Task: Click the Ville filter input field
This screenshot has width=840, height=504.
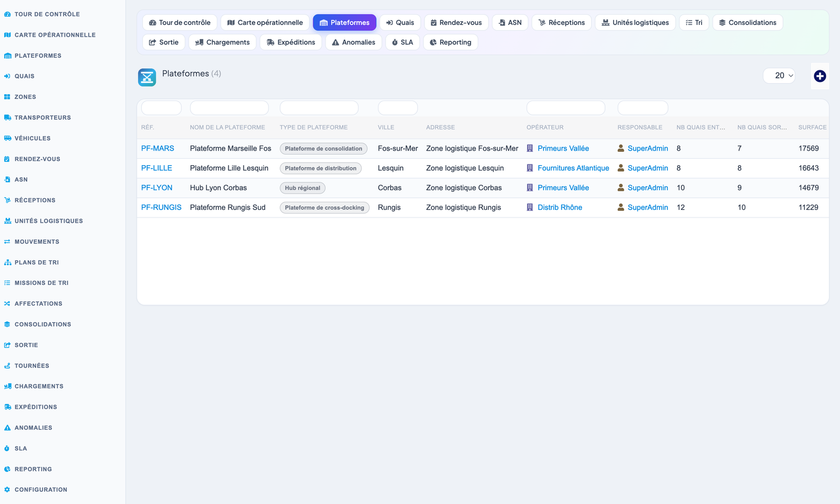Action: tap(398, 108)
